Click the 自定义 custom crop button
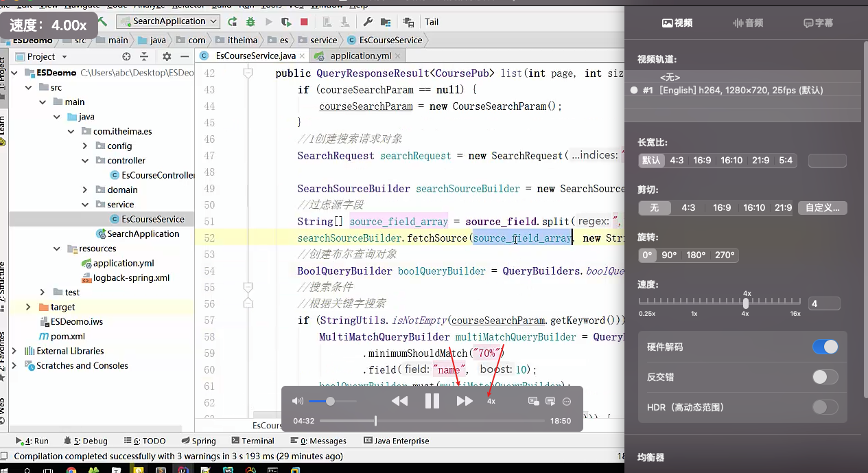868x473 pixels. click(x=822, y=207)
